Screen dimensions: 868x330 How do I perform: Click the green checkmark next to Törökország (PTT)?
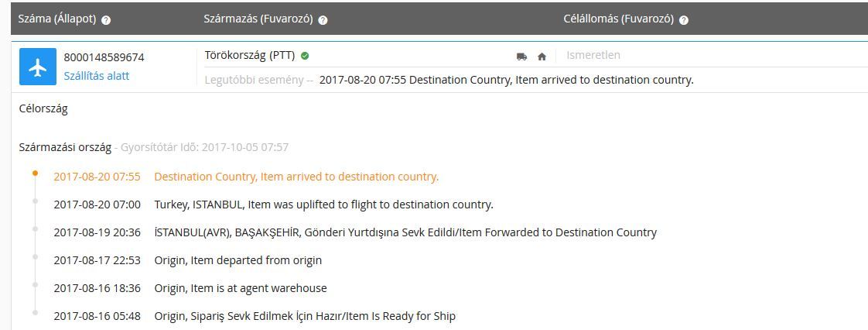(x=305, y=56)
